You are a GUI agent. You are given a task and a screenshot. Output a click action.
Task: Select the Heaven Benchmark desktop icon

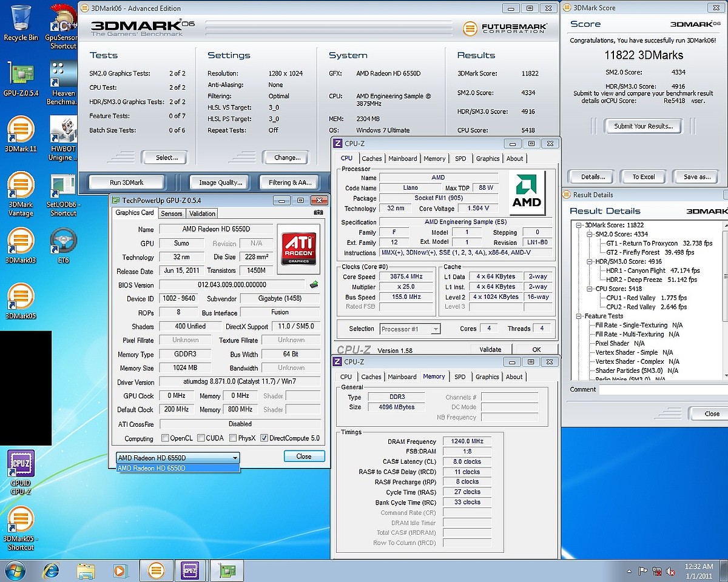coord(62,83)
